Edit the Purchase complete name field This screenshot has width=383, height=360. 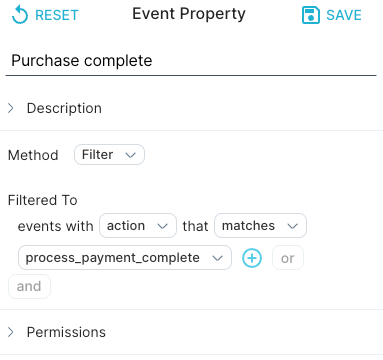click(191, 61)
